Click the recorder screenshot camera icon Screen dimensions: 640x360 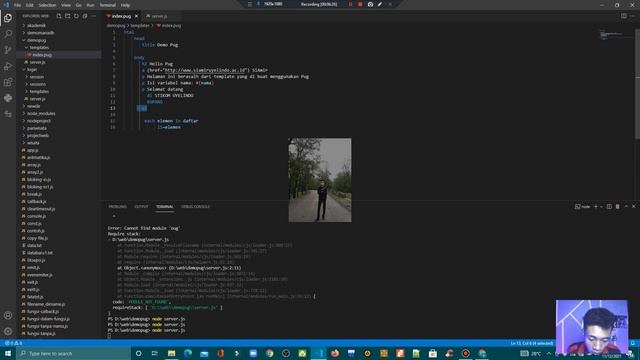(x=370, y=4)
